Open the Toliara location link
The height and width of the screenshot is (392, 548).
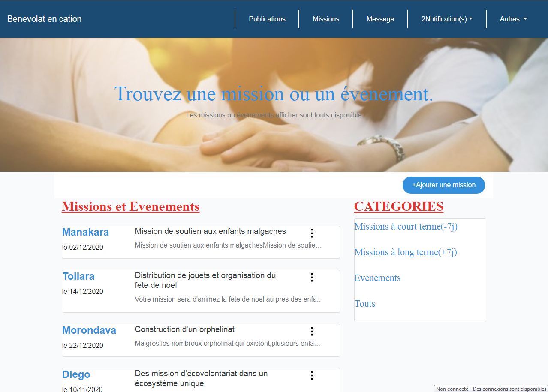[78, 276]
